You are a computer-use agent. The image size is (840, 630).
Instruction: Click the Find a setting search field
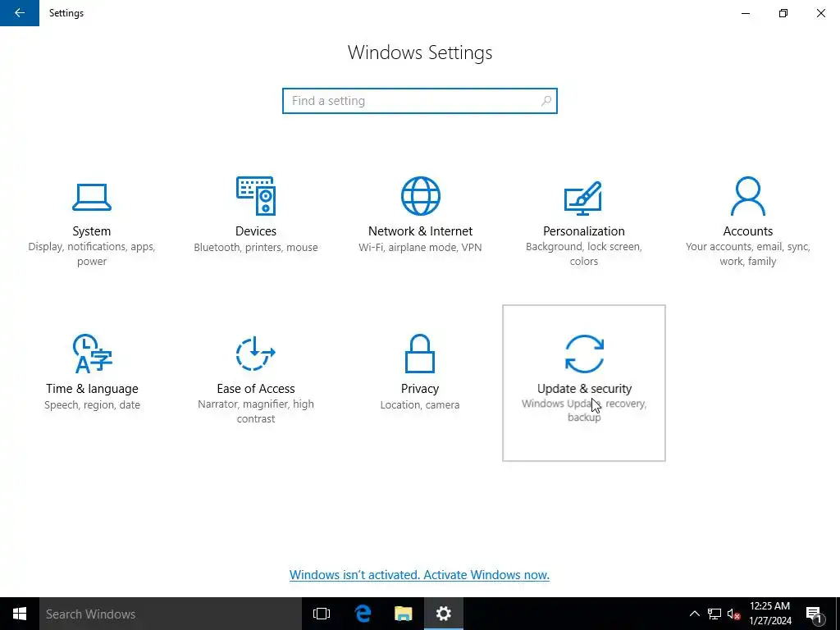click(420, 101)
